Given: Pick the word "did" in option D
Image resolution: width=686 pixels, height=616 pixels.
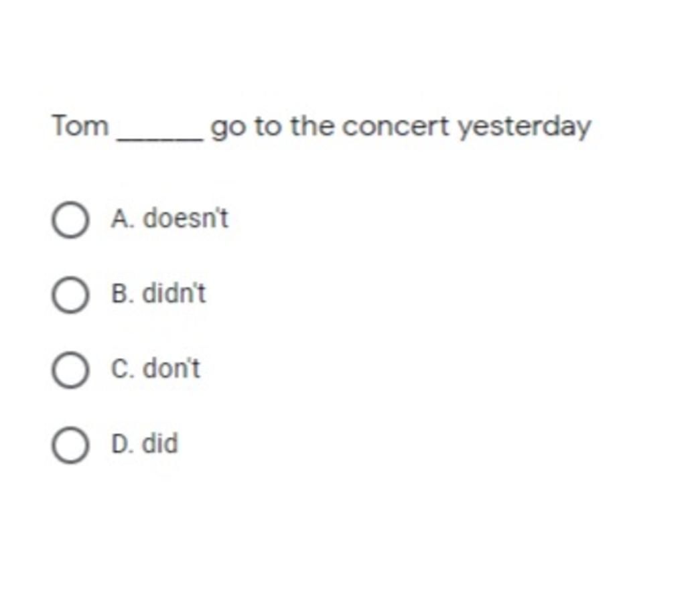Looking at the screenshot, I should click(x=161, y=443).
